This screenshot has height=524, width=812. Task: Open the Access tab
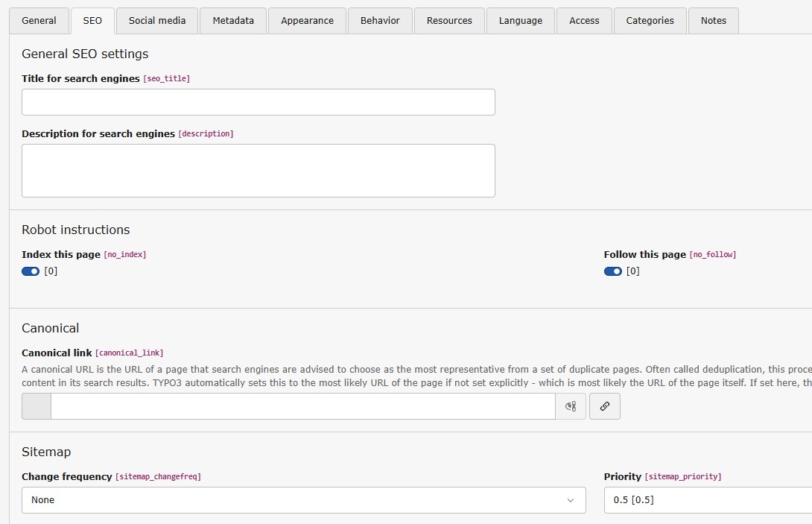584,21
